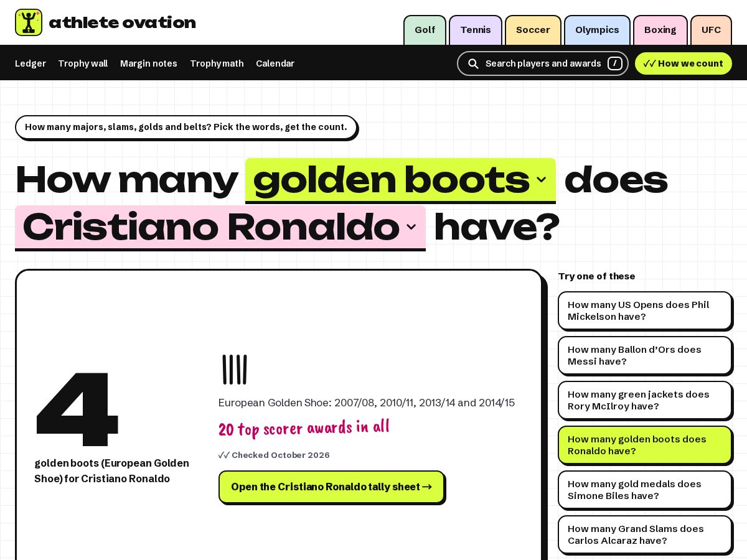Click the 'Try one of these' heading
The width and height of the screenshot is (747, 560).
tap(596, 276)
